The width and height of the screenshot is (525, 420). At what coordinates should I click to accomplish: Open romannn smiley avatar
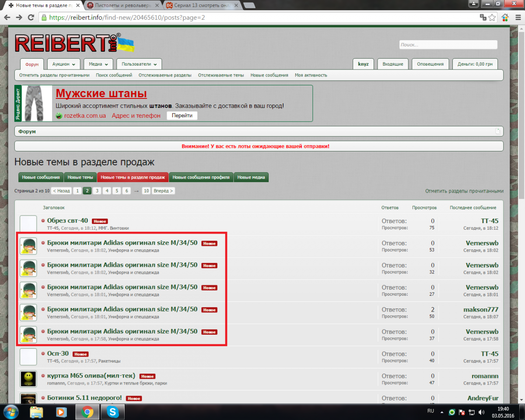coord(28,379)
